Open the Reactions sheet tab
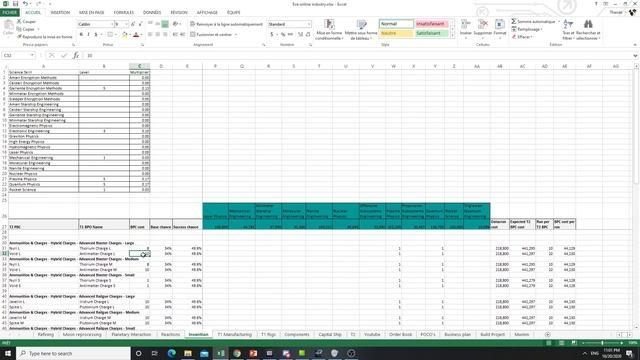The image size is (640, 360). 170,334
